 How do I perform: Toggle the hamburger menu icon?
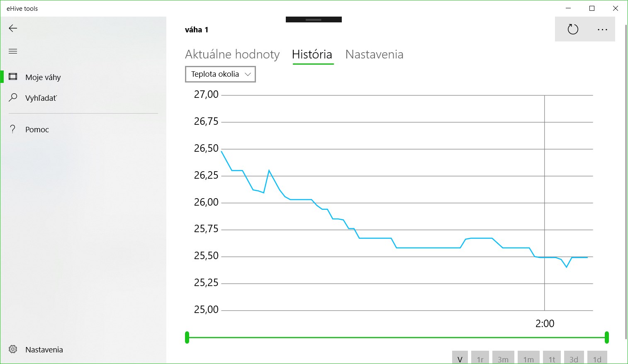click(13, 51)
